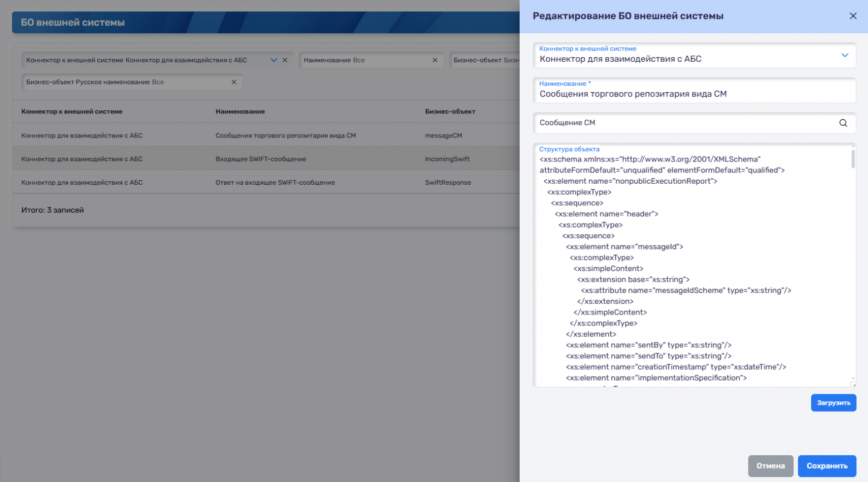This screenshot has width=868, height=482.
Task: Click the Коннектор к внешней системе column header
Action: (72, 111)
